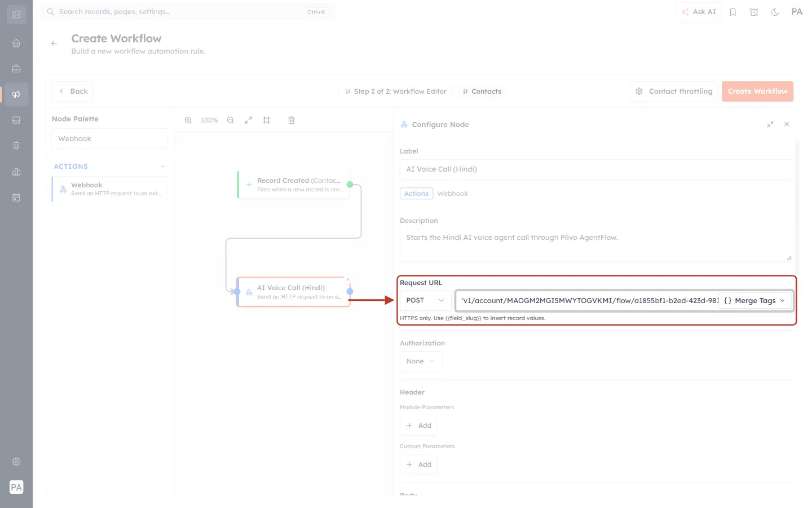
Task: Click the Node Palette search field
Action: [109, 139]
